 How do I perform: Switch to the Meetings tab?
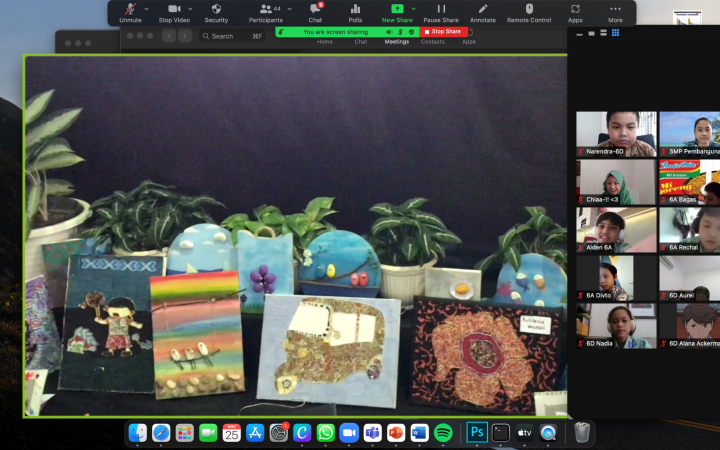pos(397,42)
